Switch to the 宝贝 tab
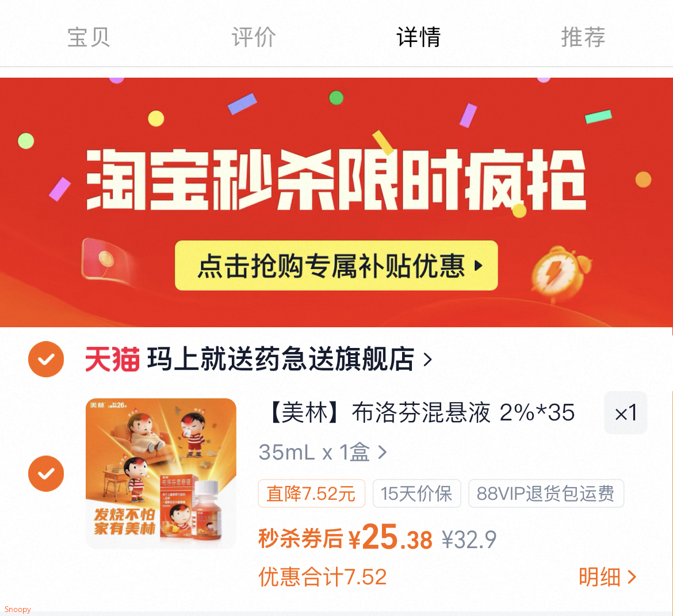The image size is (673, 616). click(x=89, y=37)
